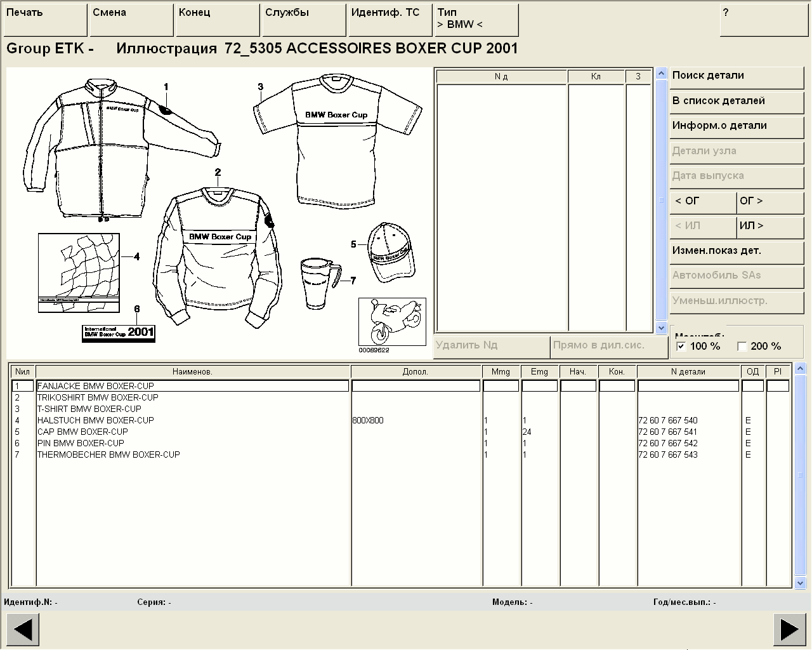Click the Наименов. column header

pyautogui.click(x=192, y=372)
